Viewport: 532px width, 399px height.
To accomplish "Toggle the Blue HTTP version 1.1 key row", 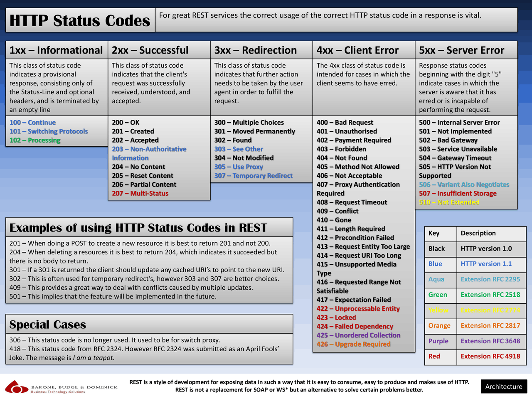I will [x=474, y=264].
